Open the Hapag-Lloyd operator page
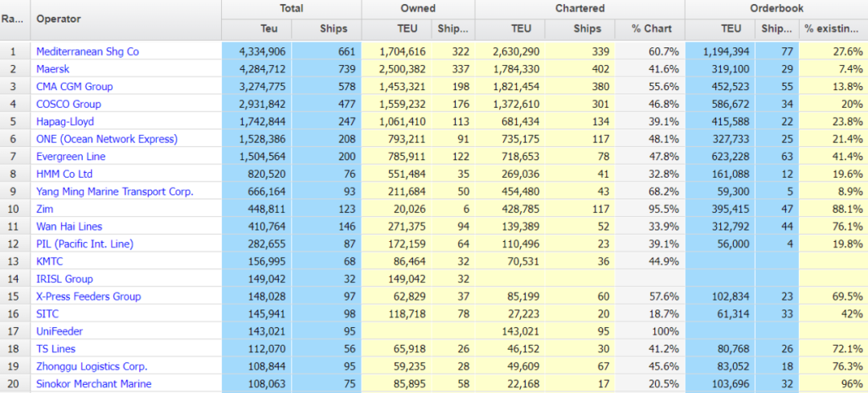Image resolution: width=868 pixels, height=393 pixels. pos(64,121)
